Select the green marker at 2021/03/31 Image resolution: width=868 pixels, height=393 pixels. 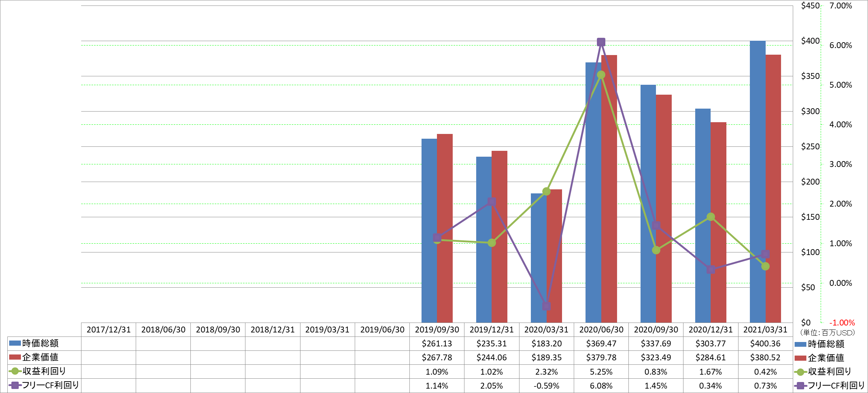765,266
